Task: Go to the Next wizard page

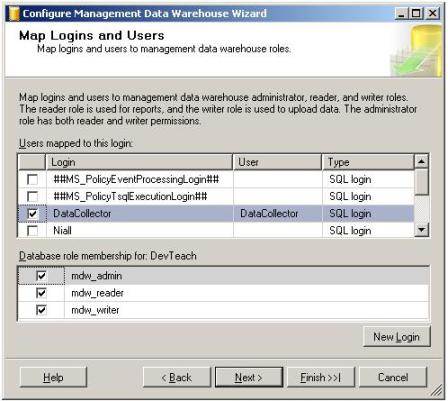Action: [x=249, y=378]
